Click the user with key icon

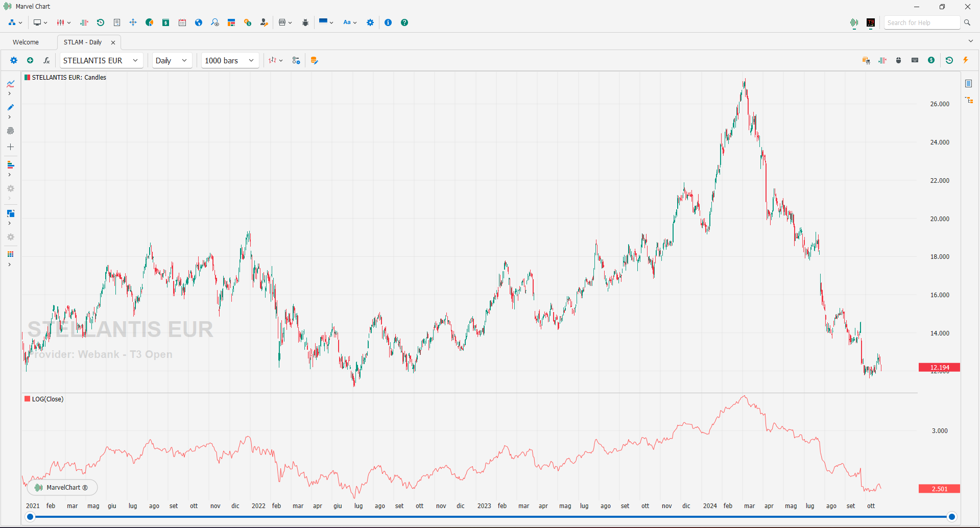click(264, 22)
